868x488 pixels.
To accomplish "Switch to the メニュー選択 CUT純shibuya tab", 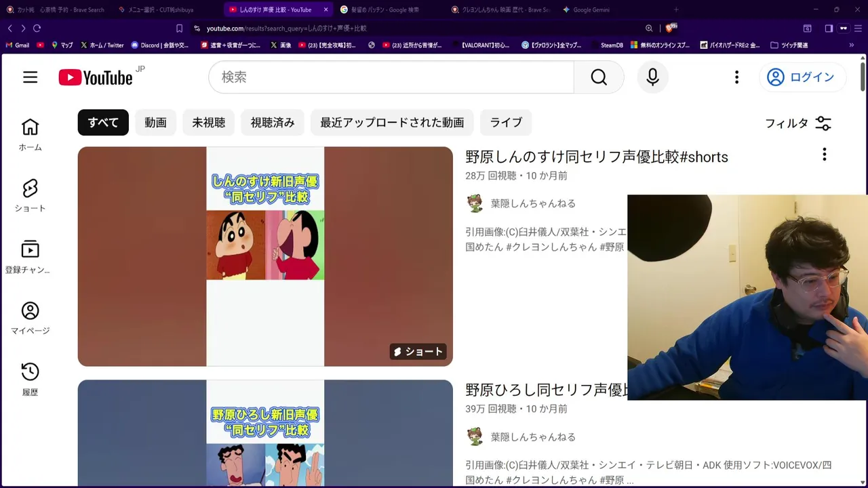I will point(157,9).
